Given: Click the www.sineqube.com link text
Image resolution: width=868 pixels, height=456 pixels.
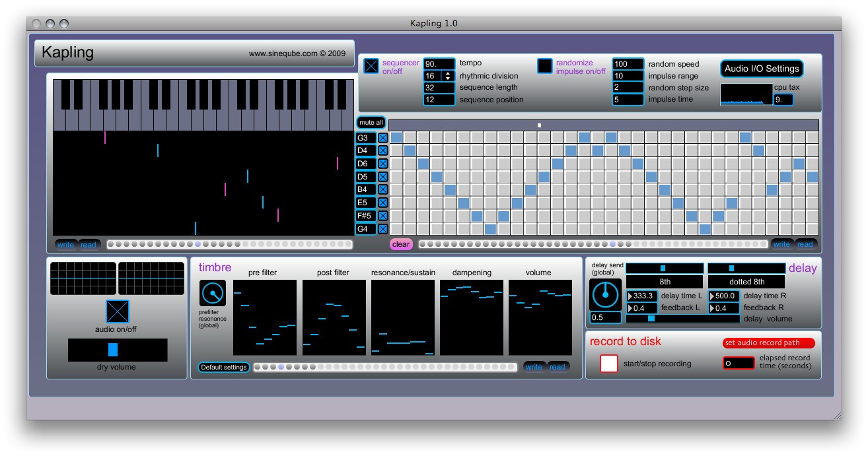Looking at the screenshot, I should [297, 54].
